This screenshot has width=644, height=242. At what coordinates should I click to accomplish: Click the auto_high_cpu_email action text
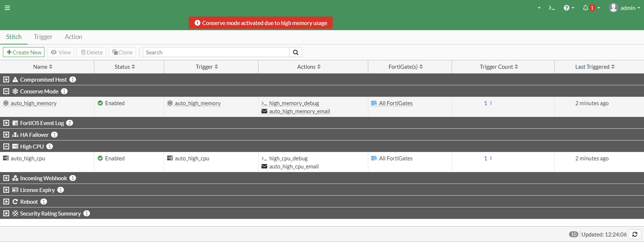[294, 167]
